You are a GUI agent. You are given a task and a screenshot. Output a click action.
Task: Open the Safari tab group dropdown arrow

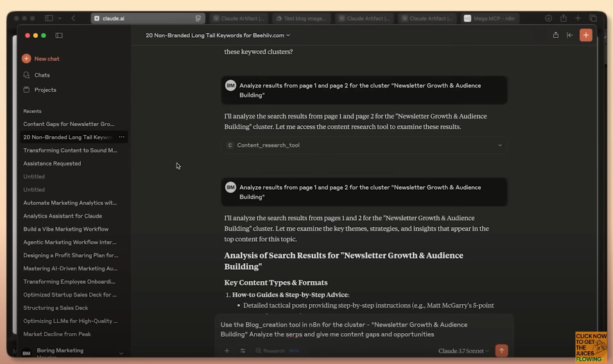pos(60,18)
